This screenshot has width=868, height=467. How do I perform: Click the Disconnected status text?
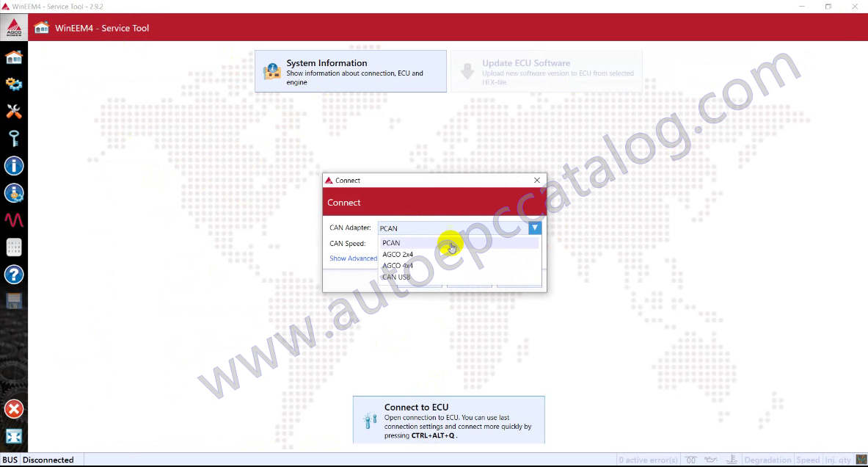pyautogui.click(x=48, y=460)
